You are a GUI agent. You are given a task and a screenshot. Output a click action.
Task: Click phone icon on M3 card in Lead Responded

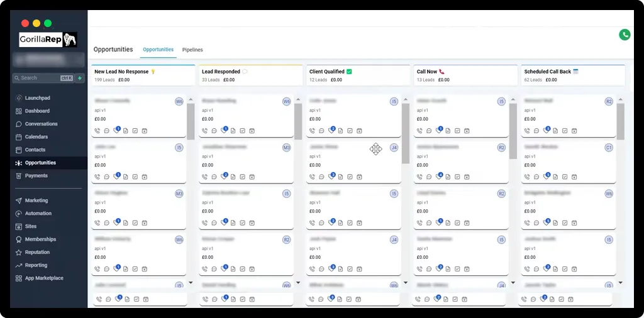(205, 177)
